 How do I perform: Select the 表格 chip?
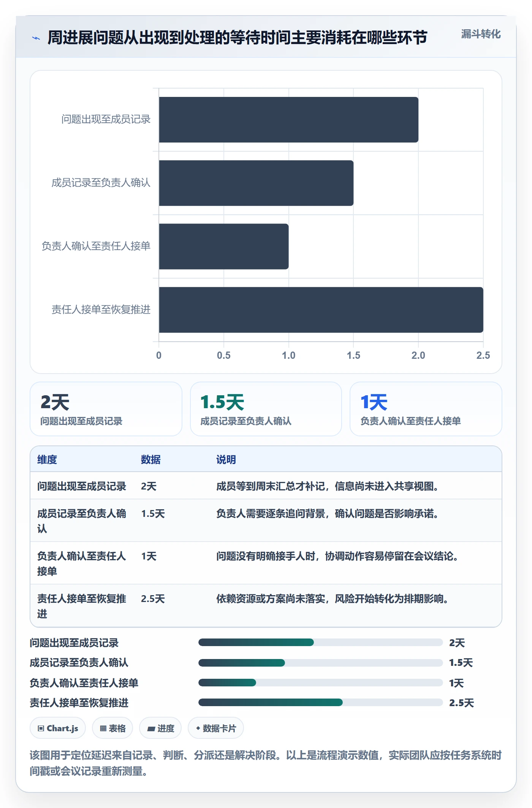(112, 728)
